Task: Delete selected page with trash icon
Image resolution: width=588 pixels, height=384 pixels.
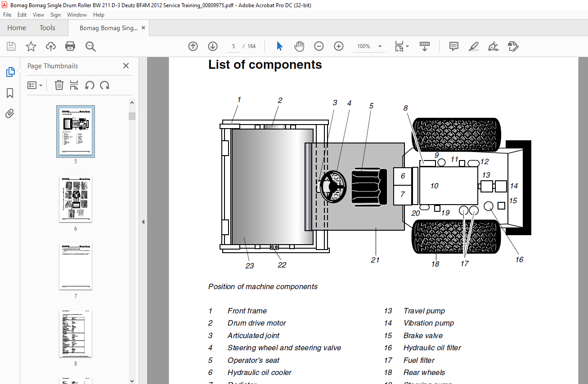Action: pos(59,85)
